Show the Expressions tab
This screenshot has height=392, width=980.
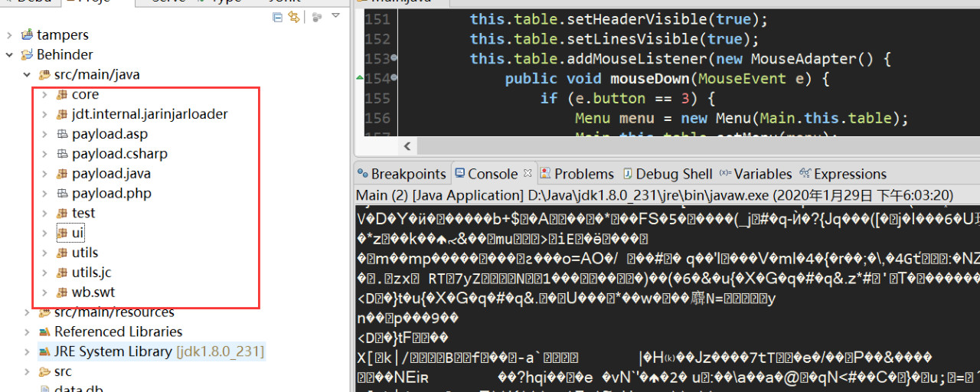pos(842,174)
